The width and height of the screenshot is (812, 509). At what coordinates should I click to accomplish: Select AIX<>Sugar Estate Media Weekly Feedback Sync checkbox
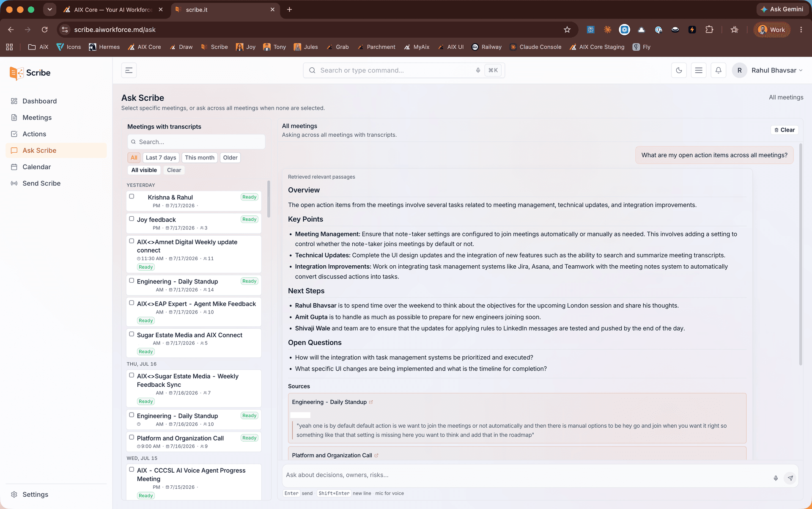(132, 375)
